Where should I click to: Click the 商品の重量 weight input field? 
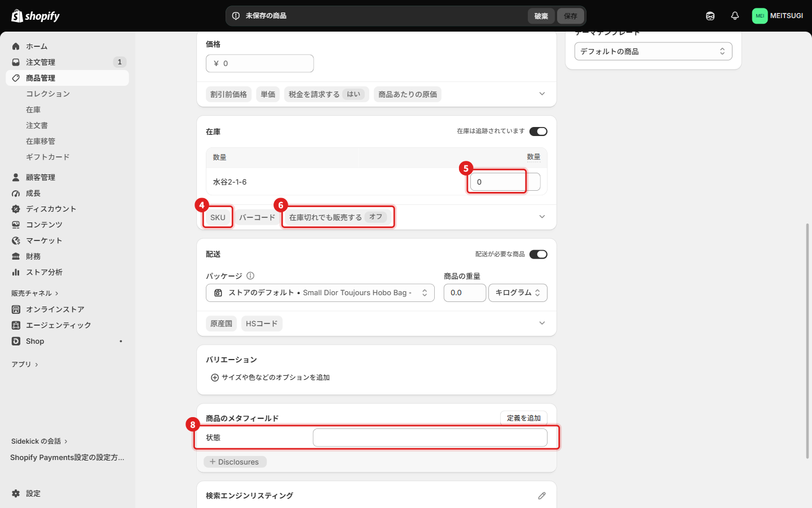point(465,293)
